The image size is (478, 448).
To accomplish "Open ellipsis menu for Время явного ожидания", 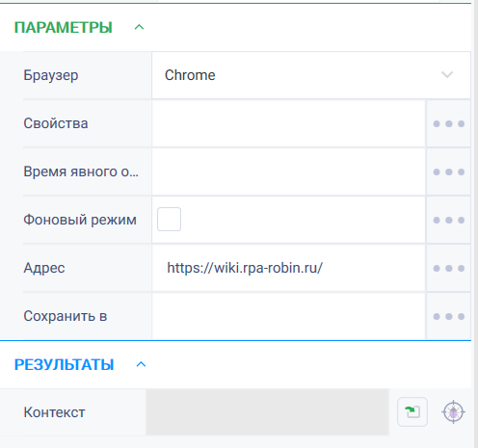I will pyautogui.click(x=448, y=171).
